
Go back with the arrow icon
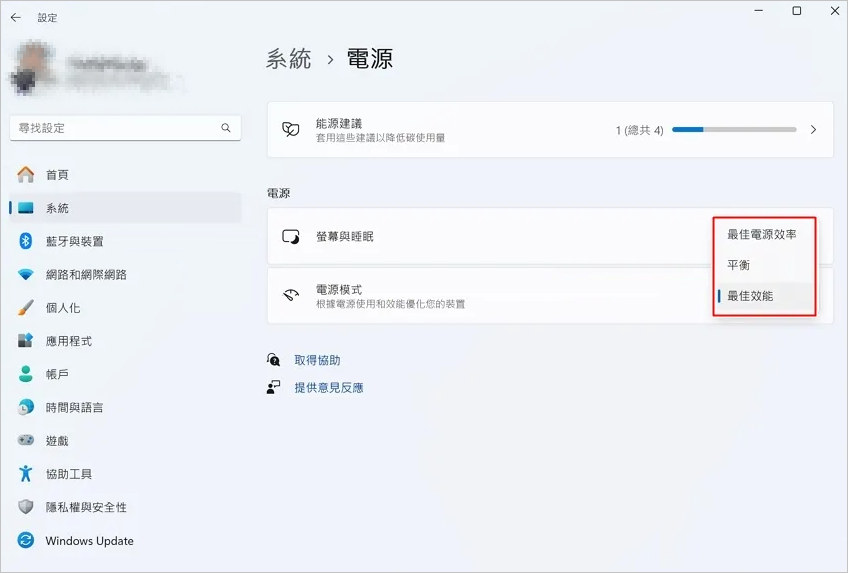click(x=16, y=18)
